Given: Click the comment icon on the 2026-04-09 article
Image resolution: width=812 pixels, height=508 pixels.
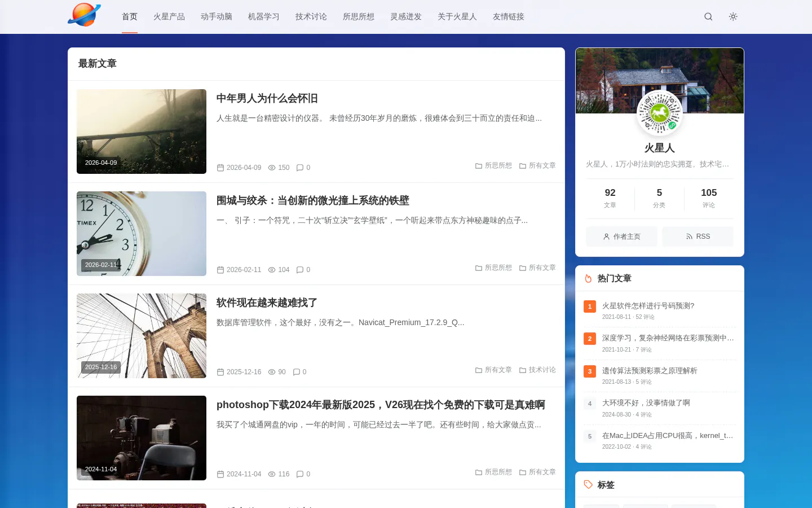Looking at the screenshot, I should pos(300,168).
